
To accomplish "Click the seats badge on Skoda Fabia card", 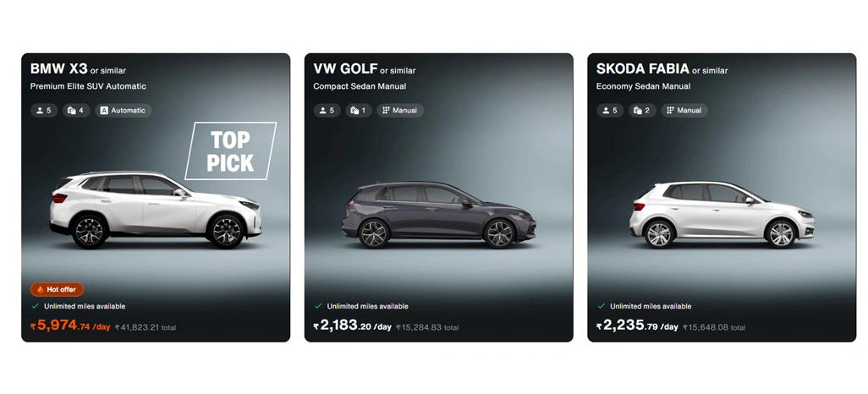I will tap(610, 111).
